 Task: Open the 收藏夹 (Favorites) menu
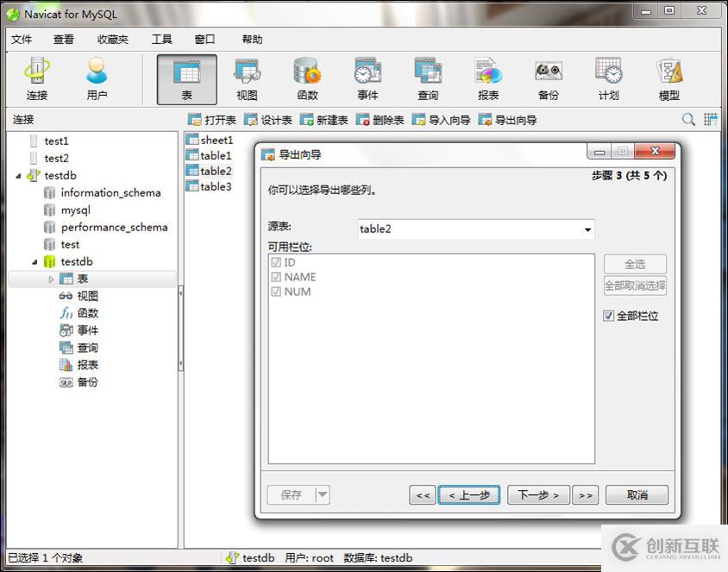click(112, 40)
